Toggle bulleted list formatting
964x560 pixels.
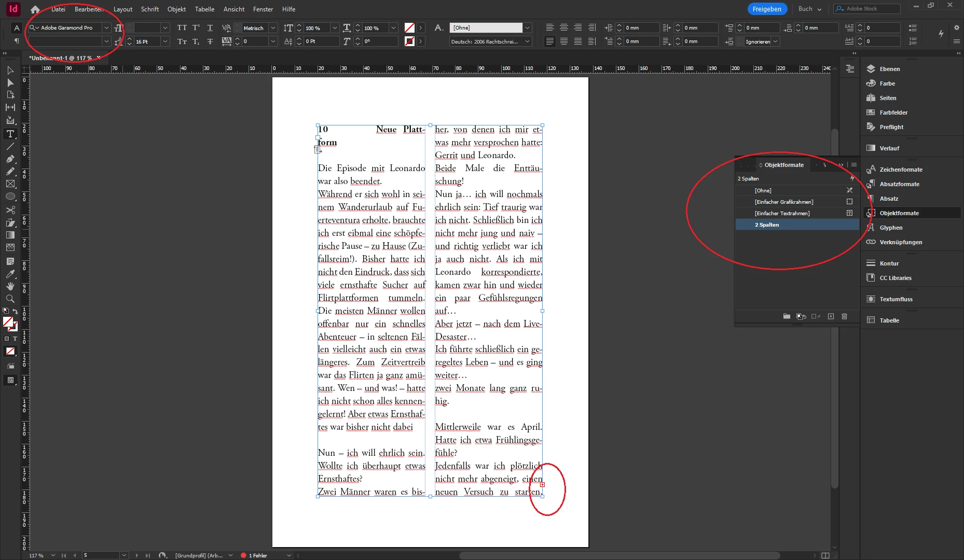coord(913,28)
